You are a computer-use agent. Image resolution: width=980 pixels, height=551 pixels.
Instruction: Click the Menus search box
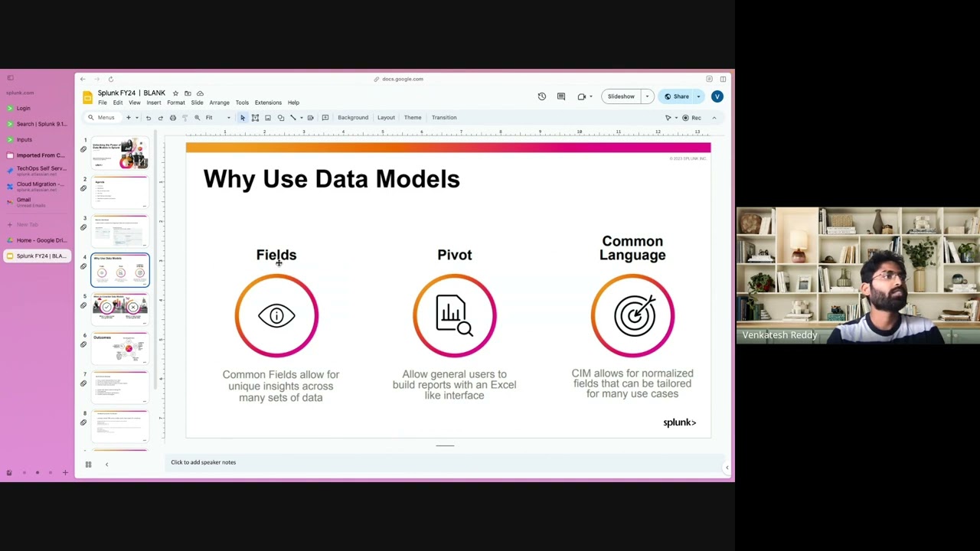[102, 118]
